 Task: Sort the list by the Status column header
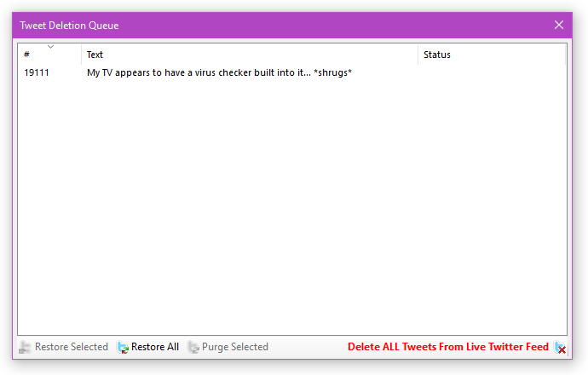click(490, 55)
